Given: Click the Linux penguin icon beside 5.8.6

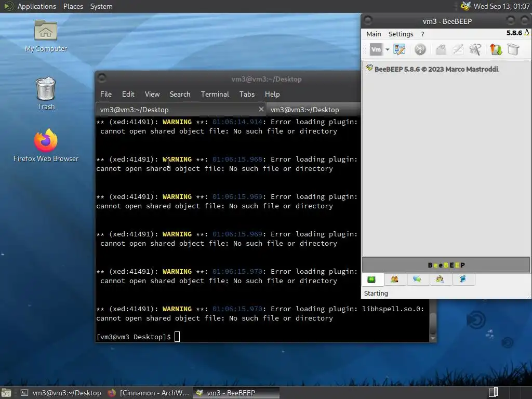Looking at the screenshot, I should click(x=527, y=33).
